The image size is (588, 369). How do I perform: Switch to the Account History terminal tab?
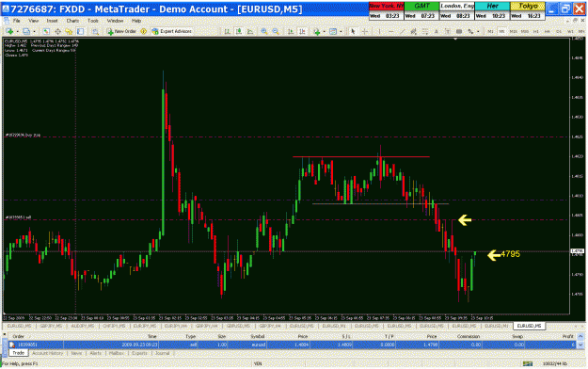click(x=48, y=353)
